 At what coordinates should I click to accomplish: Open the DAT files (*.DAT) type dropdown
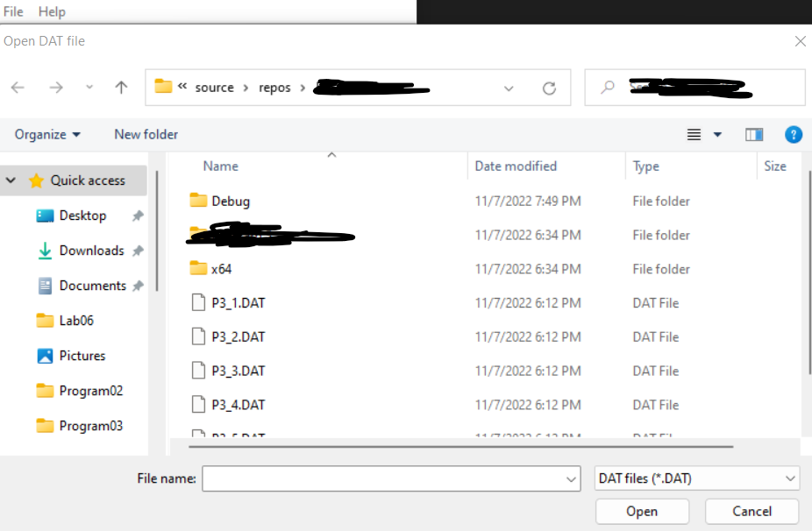(x=696, y=478)
